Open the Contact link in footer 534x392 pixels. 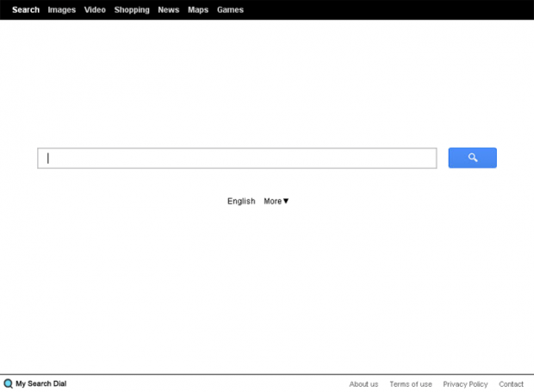pos(512,384)
